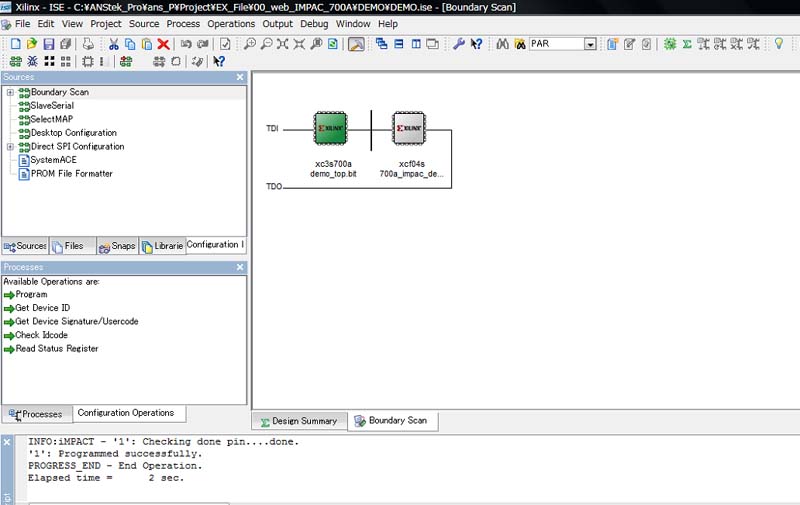Switch to the Design Summary tab
The height and width of the screenshot is (505, 800).
(299, 421)
